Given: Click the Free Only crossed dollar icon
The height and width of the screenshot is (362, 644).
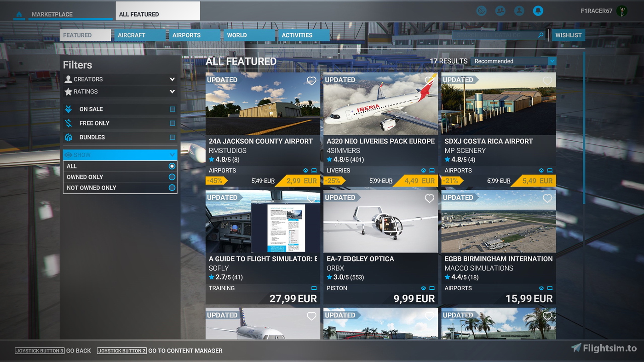Looking at the screenshot, I should pyautogui.click(x=68, y=123).
